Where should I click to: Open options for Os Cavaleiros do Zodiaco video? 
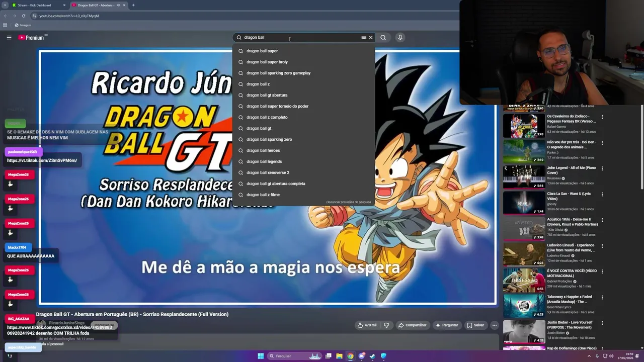tap(602, 117)
